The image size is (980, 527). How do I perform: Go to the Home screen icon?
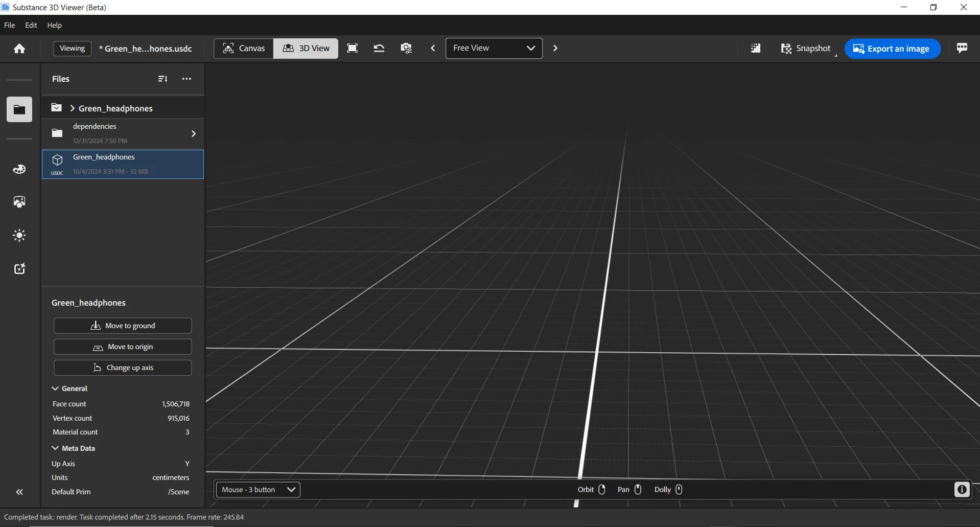(19, 49)
